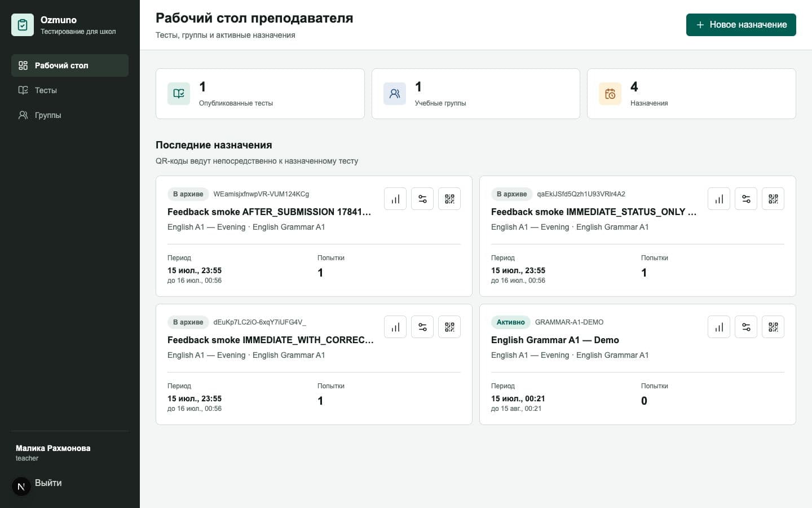Click title Feedback smoke IMMEDIATE_STATUS_ONLY

pyautogui.click(x=594, y=212)
